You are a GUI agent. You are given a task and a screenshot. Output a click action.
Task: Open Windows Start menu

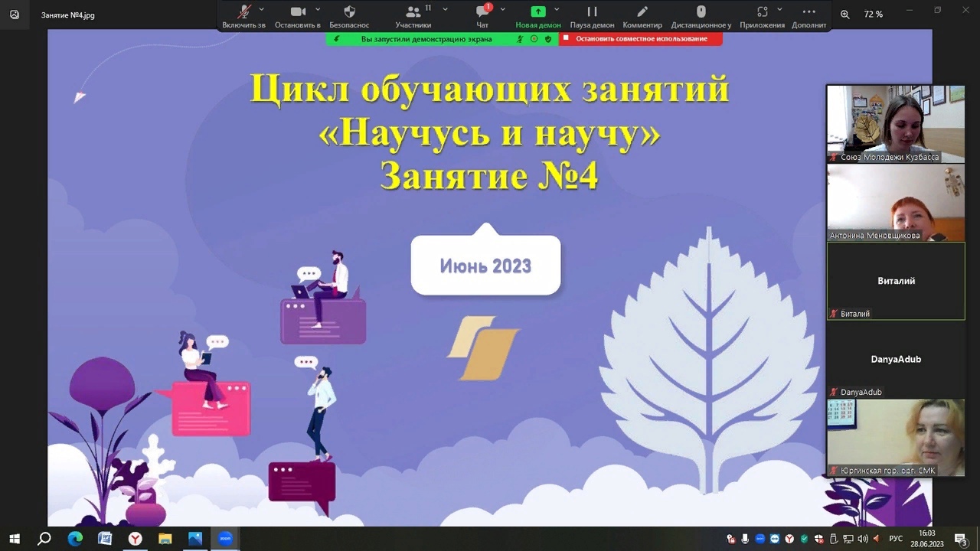tap(15, 539)
